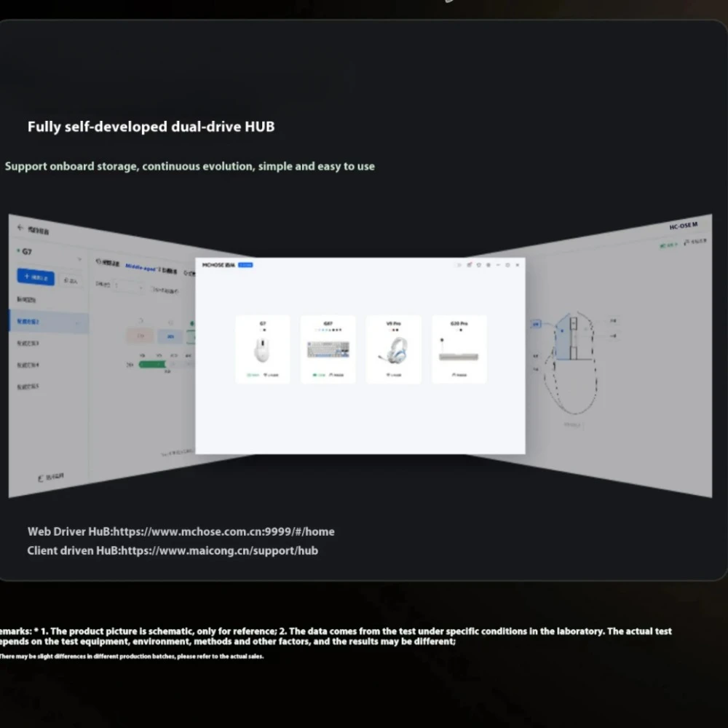Click the play arrow icon in hub title bar
This screenshot has width=728, height=728.
coord(459,265)
